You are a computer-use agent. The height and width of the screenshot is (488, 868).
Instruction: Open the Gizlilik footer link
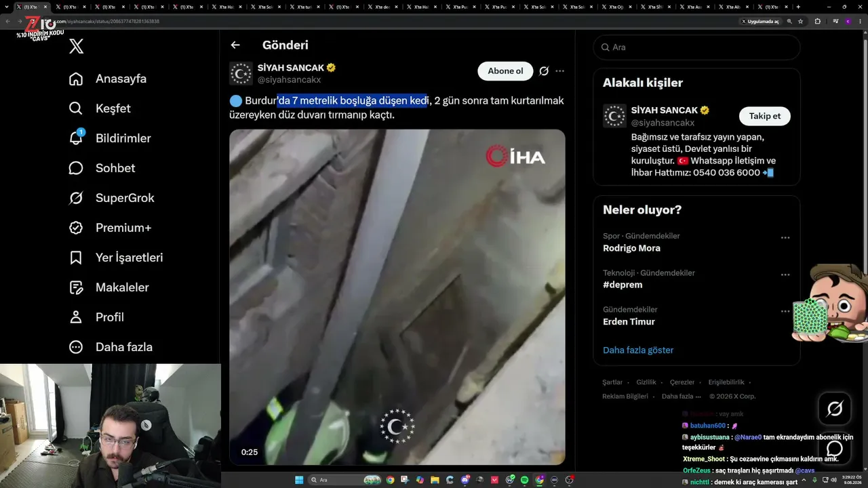(x=646, y=382)
